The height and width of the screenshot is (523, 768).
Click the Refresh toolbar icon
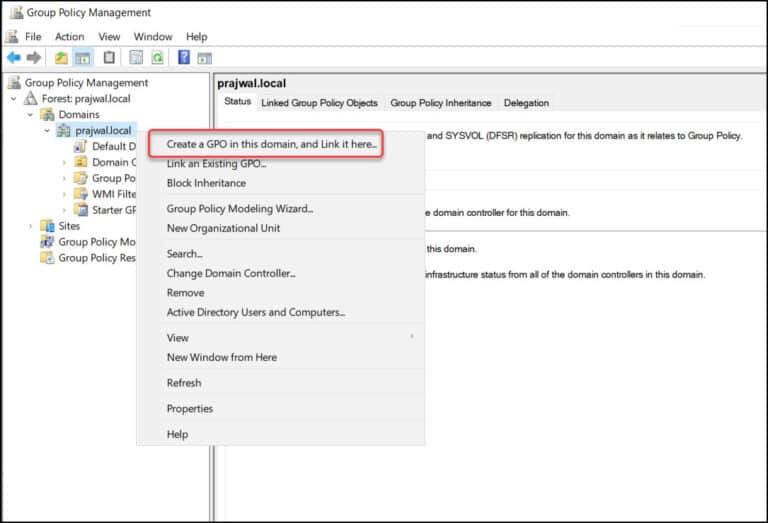[157, 57]
